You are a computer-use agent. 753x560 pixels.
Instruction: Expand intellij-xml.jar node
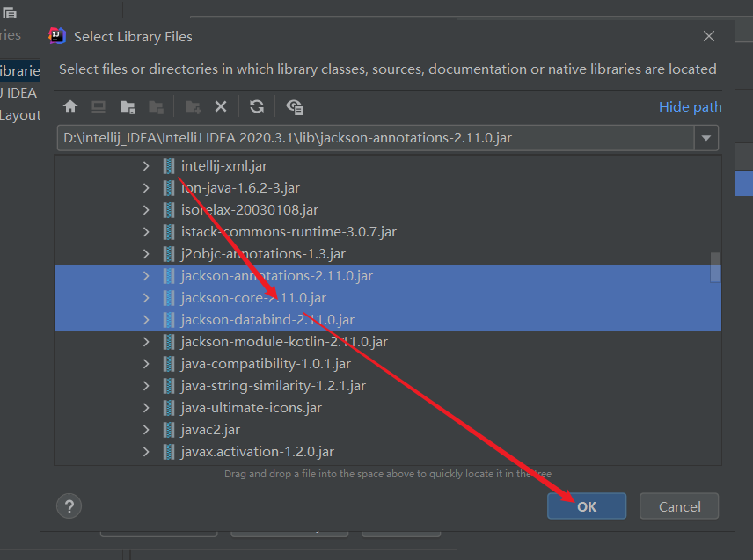click(x=146, y=166)
